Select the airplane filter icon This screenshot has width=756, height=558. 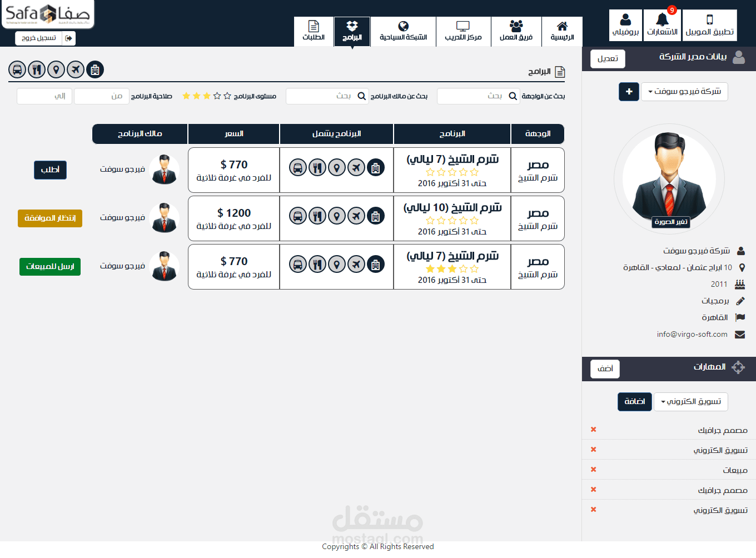point(76,69)
